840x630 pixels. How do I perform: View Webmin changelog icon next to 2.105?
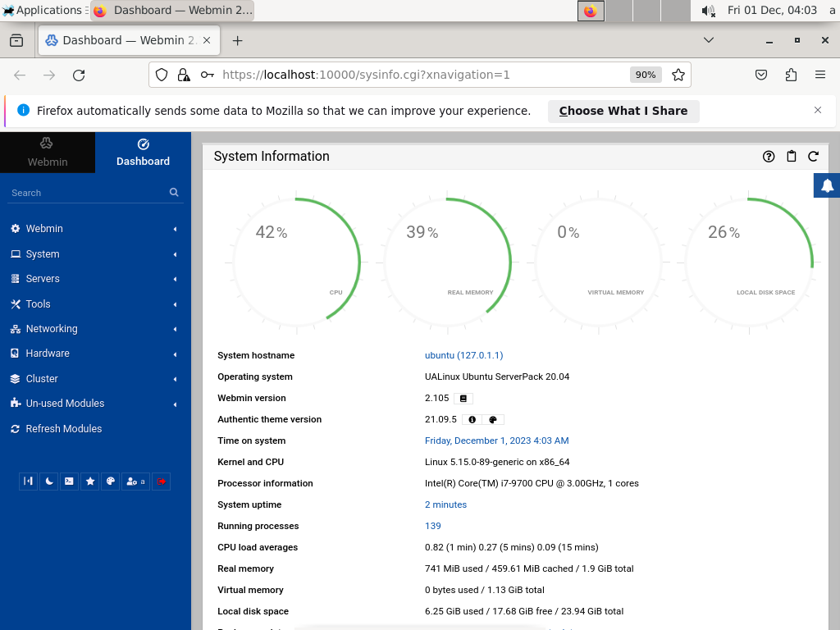463,399
